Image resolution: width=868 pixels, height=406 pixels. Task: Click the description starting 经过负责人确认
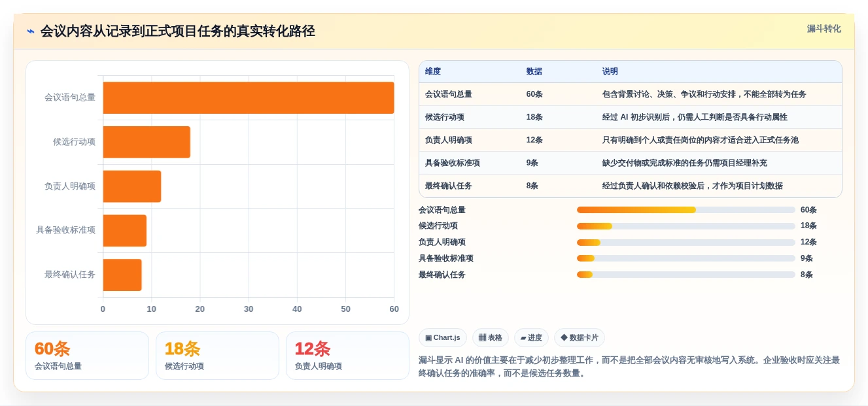692,186
